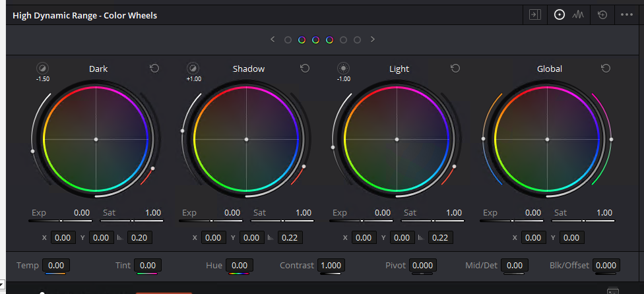The height and width of the screenshot is (294, 644).
Task: Switch to color wheels view mode
Action: (560, 15)
